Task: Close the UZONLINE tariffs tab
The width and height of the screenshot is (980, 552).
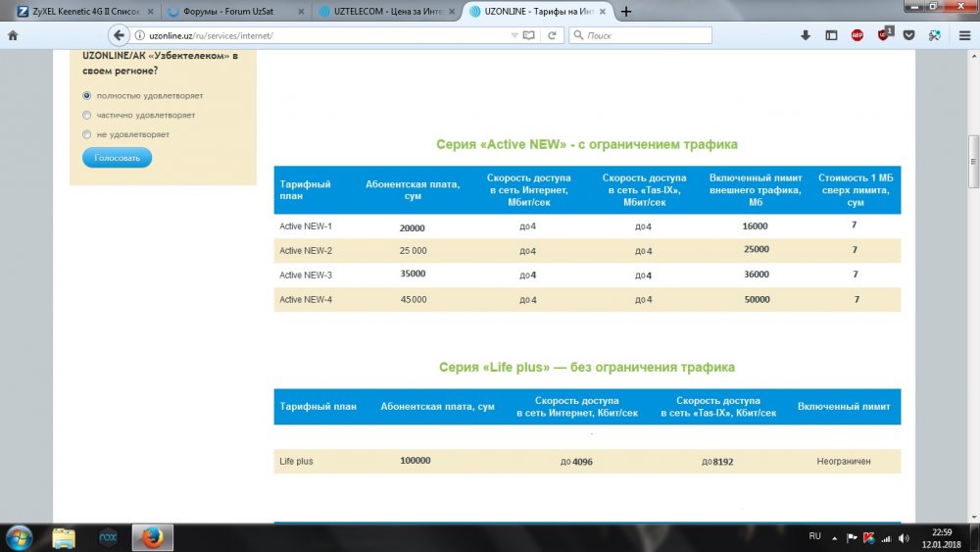Action: click(603, 11)
